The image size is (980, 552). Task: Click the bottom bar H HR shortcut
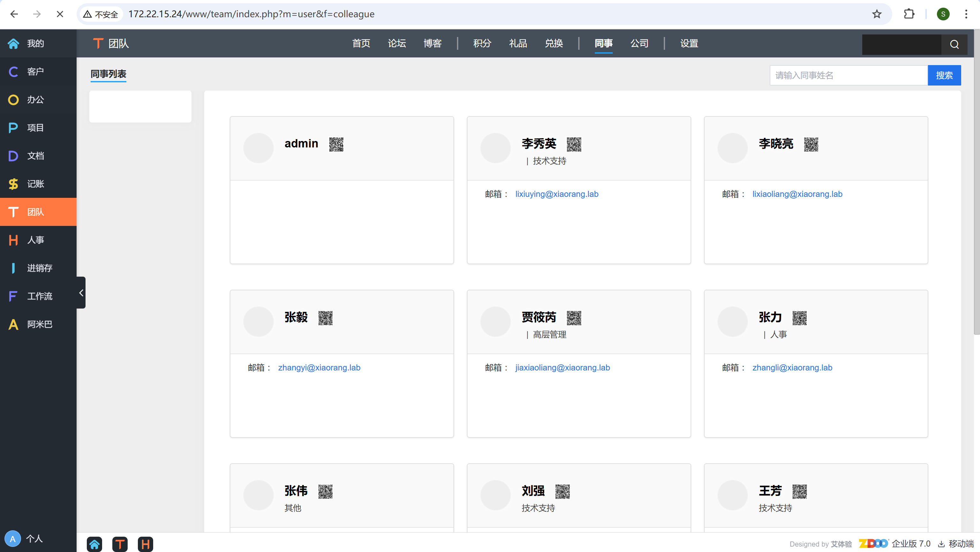point(145,544)
